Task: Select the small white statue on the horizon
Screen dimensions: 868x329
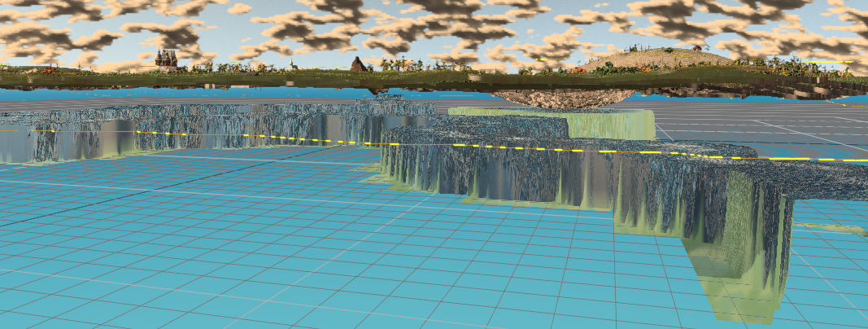Action: pyautogui.click(x=292, y=65)
